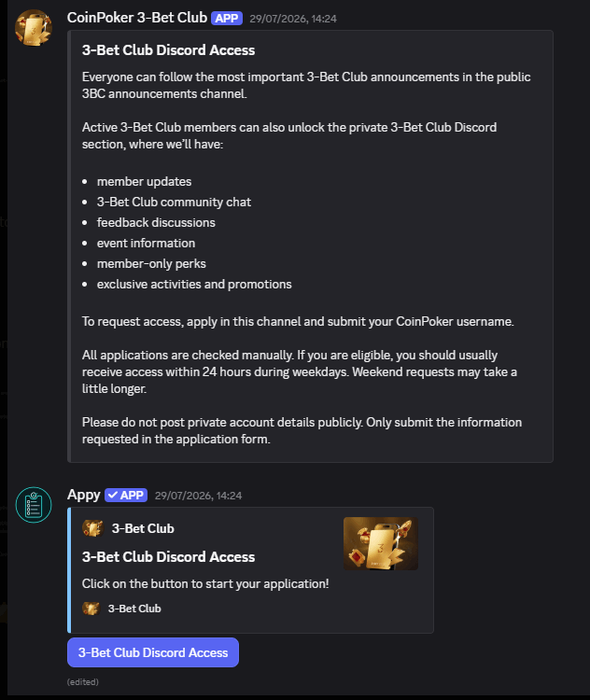Viewport: 590px width, 700px height.
Task: Click the first message timestamp 29/07/2026, 14:24
Action: (x=293, y=19)
